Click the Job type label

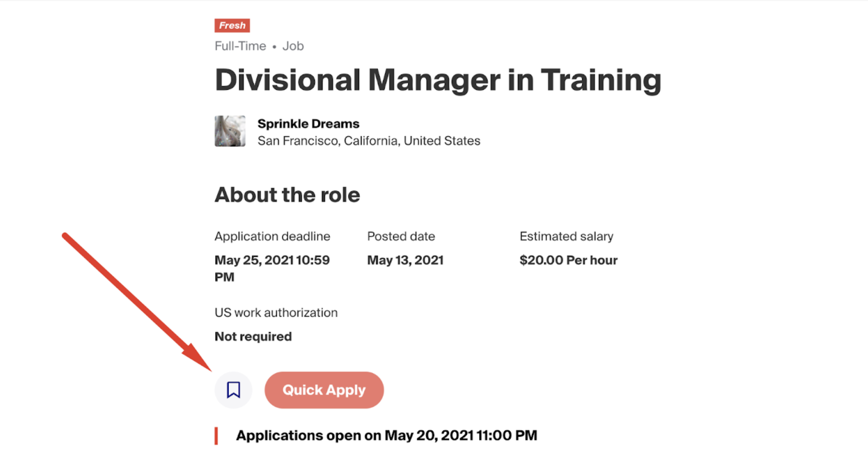point(293,46)
